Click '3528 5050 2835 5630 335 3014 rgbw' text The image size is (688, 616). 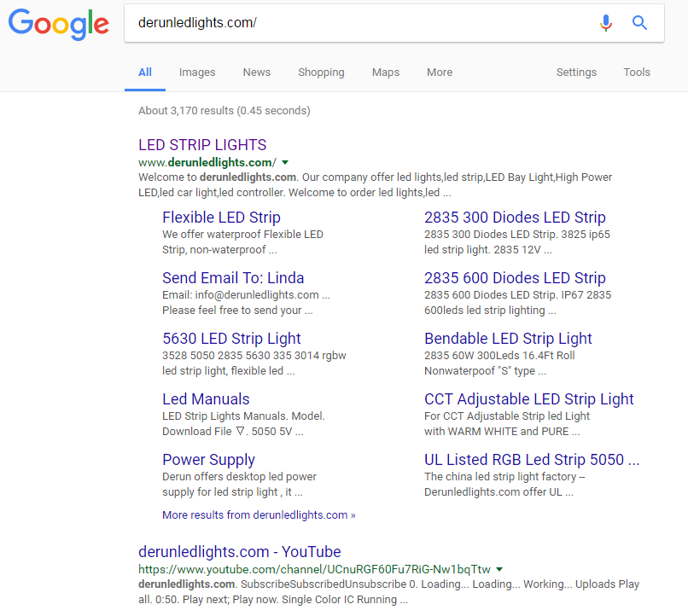pyautogui.click(x=254, y=356)
